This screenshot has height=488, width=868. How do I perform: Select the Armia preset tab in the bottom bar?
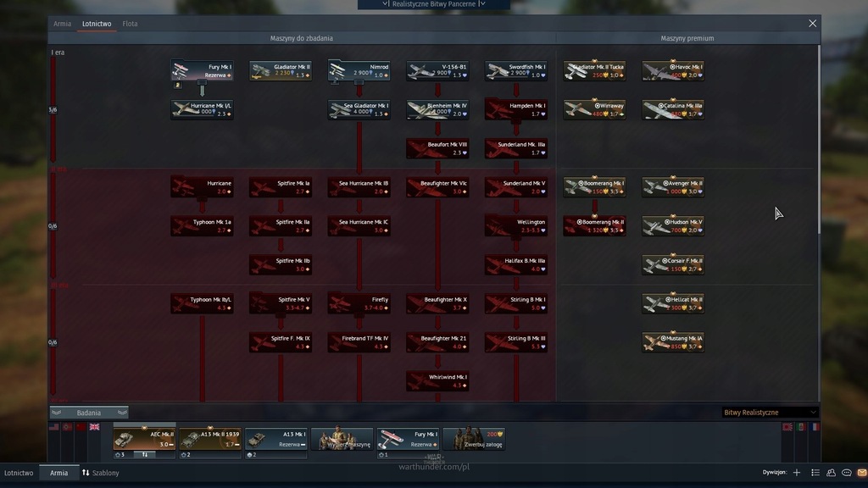point(59,473)
